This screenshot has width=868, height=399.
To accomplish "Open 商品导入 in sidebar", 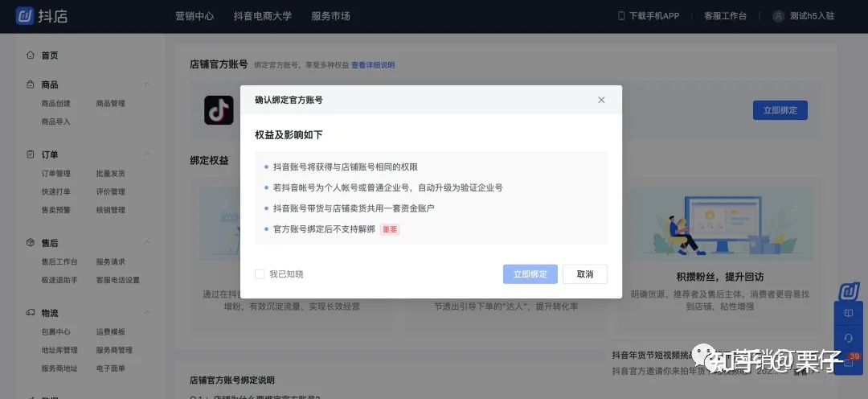I will tap(56, 121).
